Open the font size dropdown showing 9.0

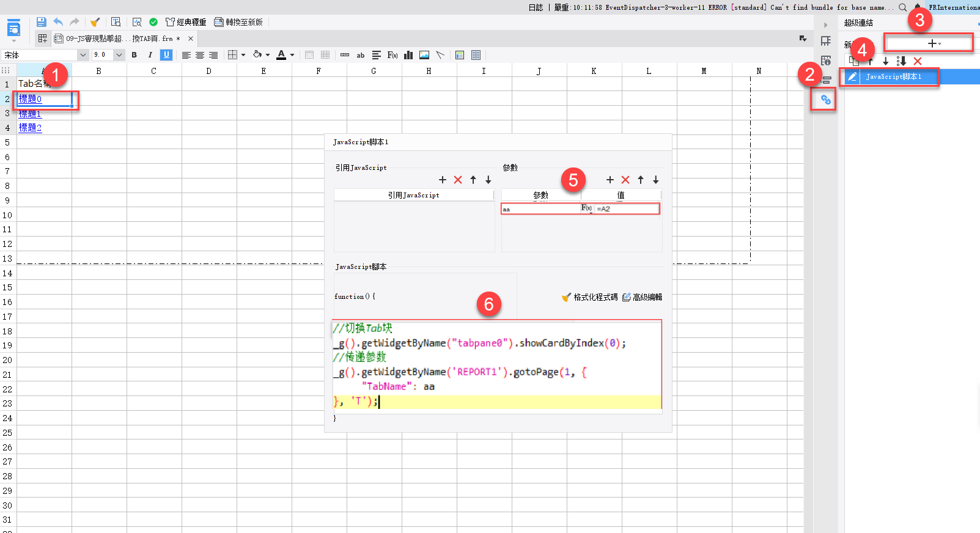tap(108, 55)
